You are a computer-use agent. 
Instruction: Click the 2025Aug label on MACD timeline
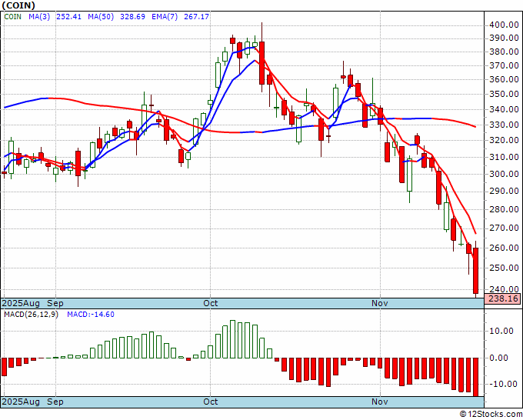[x=21, y=402]
